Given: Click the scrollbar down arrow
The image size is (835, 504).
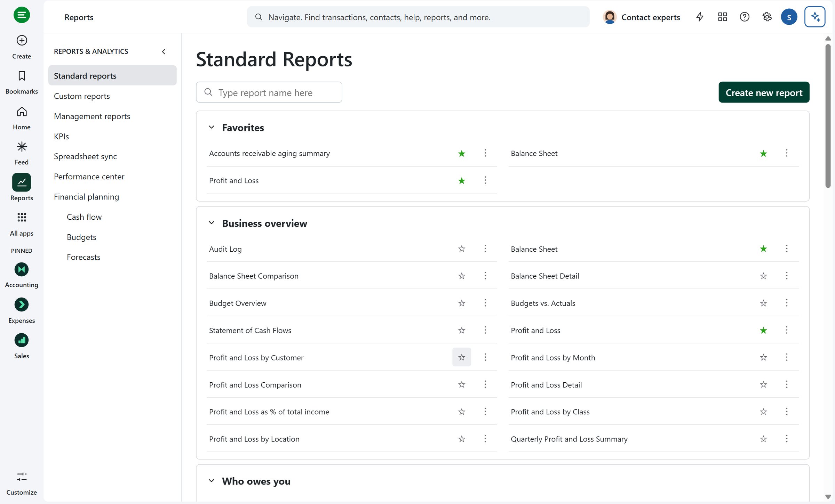Looking at the screenshot, I should pos(828,497).
